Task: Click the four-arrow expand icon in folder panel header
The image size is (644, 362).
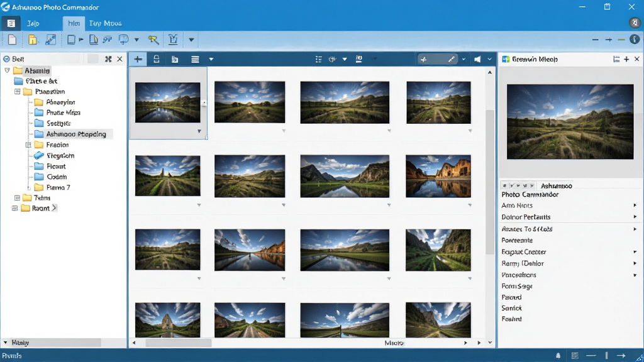Action: click(108, 59)
